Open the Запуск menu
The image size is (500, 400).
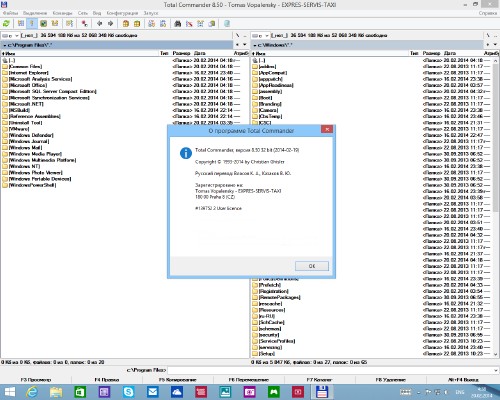pos(151,13)
